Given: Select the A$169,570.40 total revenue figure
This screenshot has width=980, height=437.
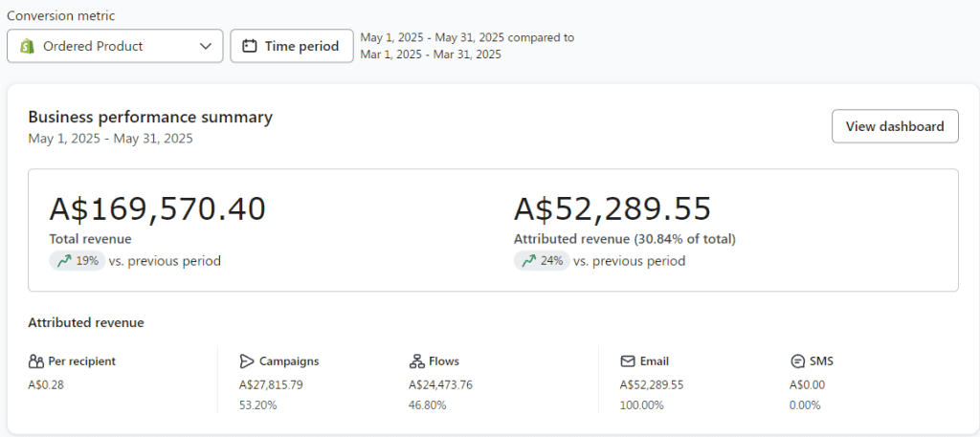Looking at the screenshot, I should [158, 208].
